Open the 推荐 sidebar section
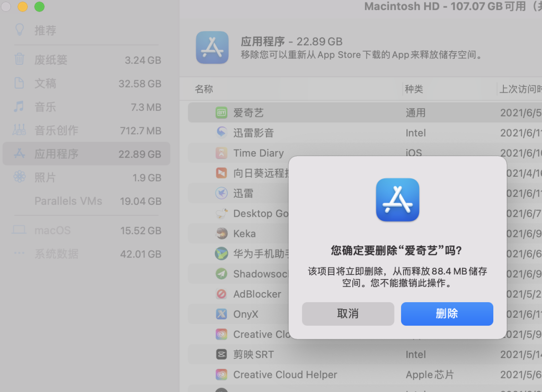Image resolution: width=542 pixels, height=392 pixels. click(45, 31)
